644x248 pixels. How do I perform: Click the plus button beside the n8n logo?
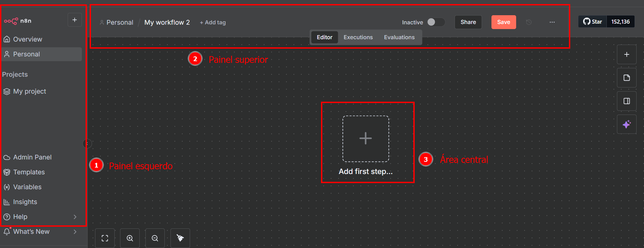[75, 20]
